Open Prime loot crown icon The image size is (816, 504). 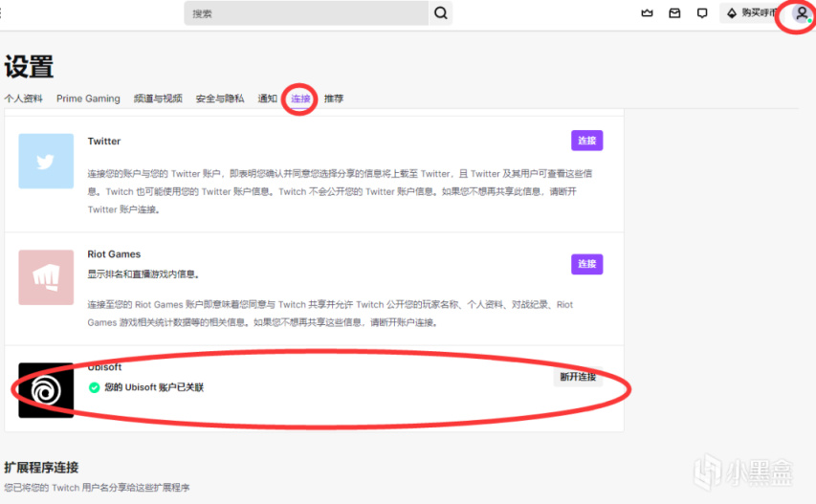click(647, 13)
